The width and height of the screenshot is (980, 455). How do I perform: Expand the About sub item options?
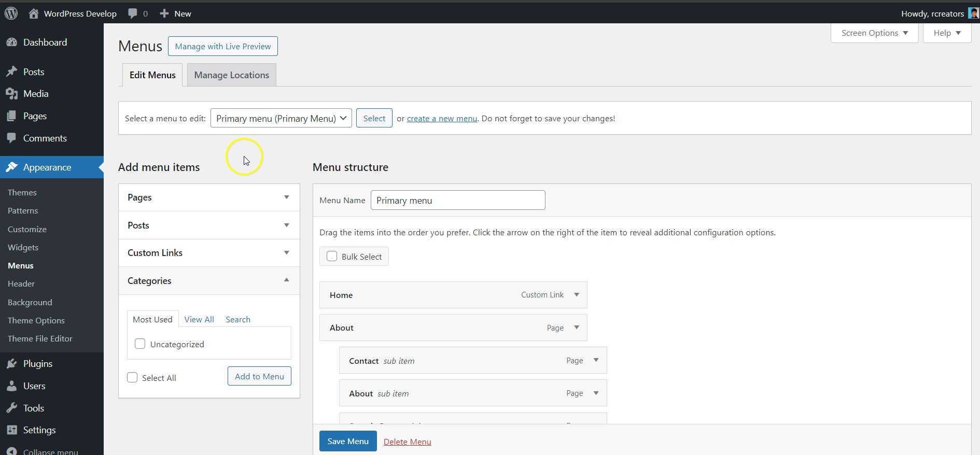click(596, 393)
